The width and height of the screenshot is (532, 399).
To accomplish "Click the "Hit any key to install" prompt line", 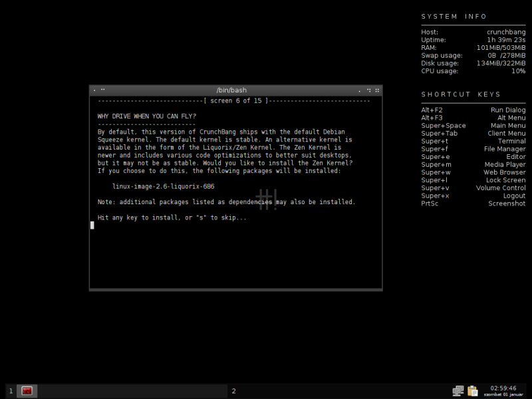I will coord(172,218).
